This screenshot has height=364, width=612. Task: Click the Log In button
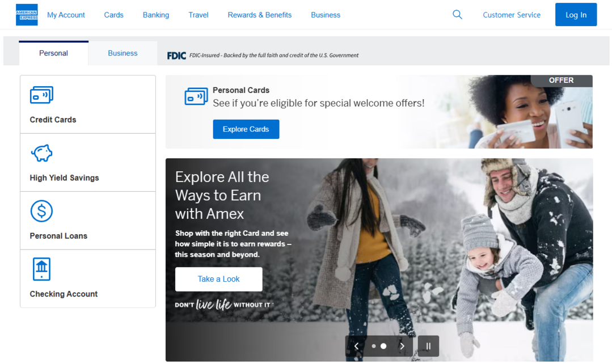pyautogui.click(x=576, y=15)
